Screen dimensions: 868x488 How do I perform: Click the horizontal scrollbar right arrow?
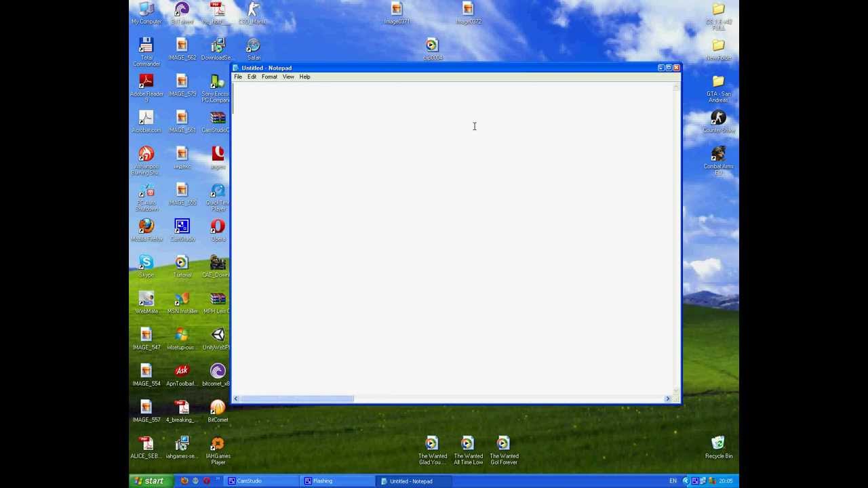coord(668,399)
